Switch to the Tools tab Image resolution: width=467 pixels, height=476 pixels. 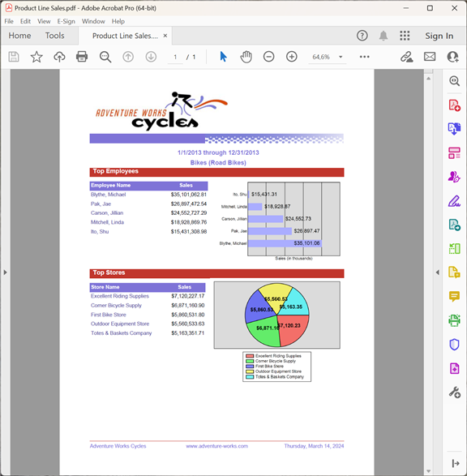(x=54, y=36)
